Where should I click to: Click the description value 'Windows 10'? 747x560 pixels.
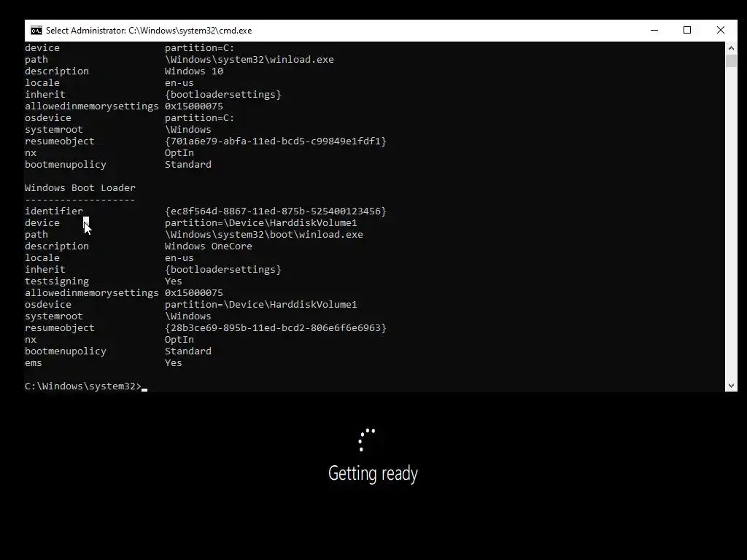(x=194, y=71)
